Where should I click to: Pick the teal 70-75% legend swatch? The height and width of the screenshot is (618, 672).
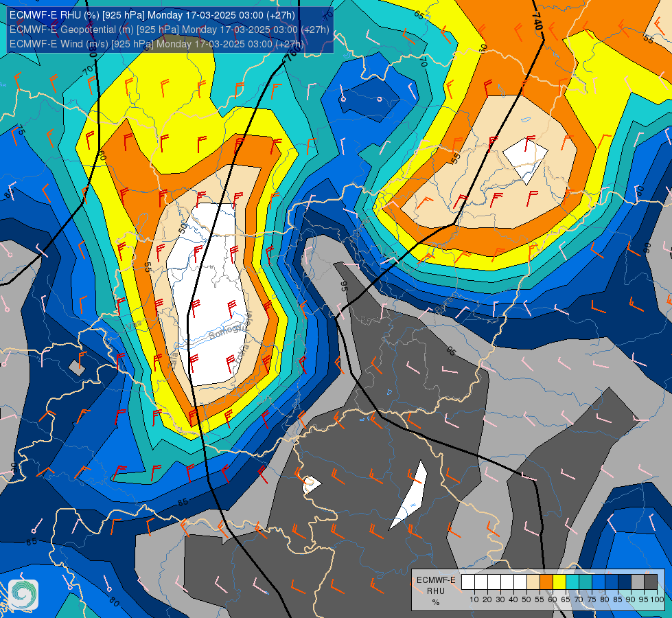click(x=586, y=582)
